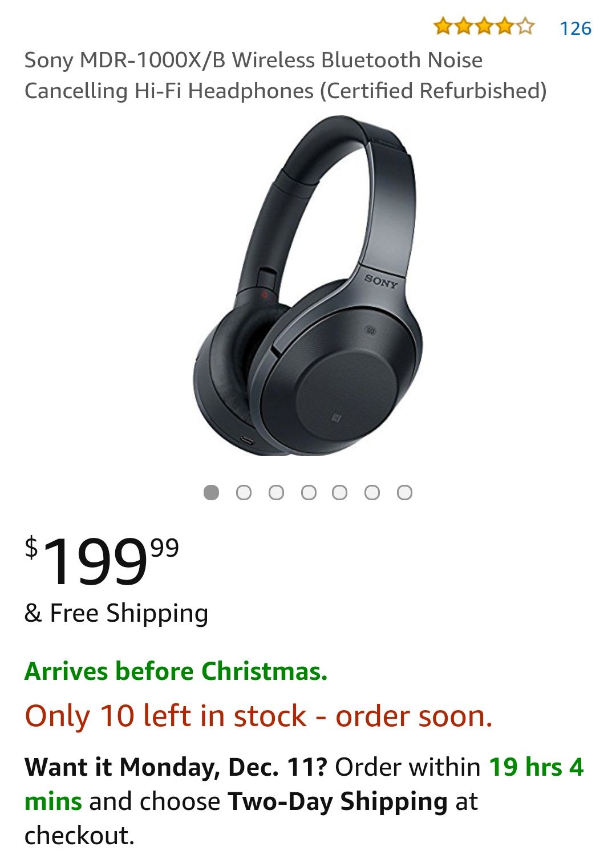Jump to the fifth carousel dot
The height and width of the screenshot is (867, 616).
[x=339, y=492]
